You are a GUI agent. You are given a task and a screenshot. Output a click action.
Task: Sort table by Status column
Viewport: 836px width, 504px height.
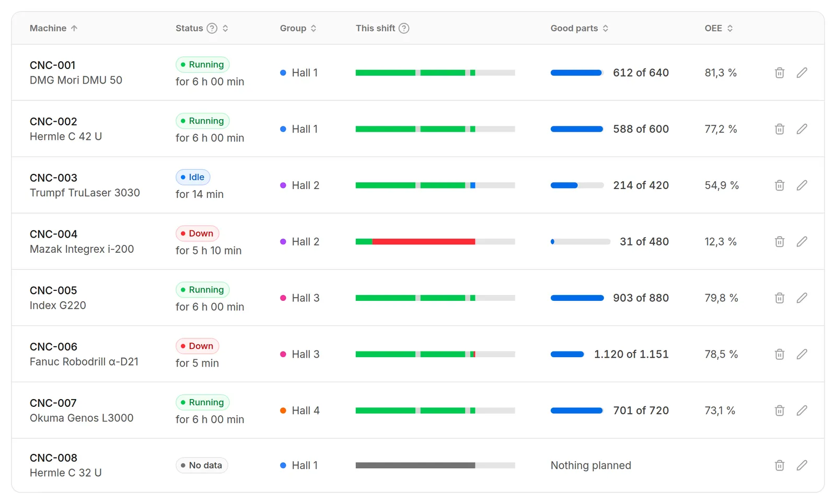[225, 28]
